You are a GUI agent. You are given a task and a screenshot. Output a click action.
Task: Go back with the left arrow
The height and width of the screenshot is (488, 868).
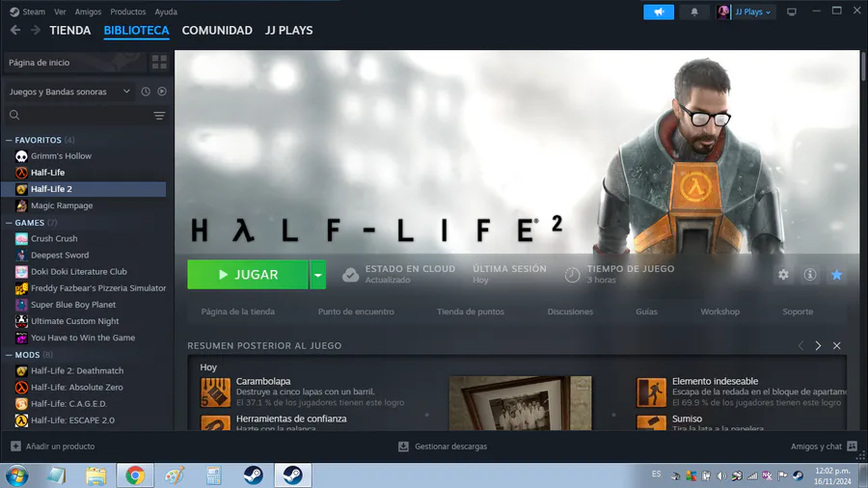click(x=15, y=31)
